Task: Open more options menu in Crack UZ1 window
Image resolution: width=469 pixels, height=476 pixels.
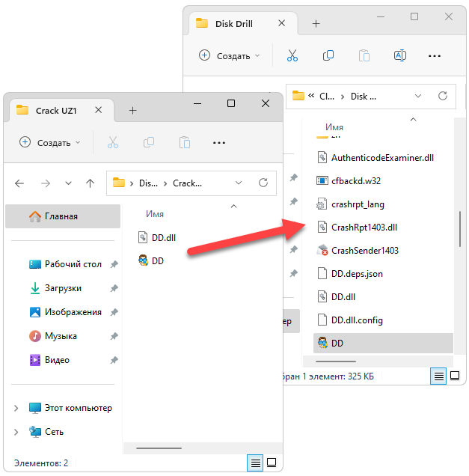Action: pyautogui.click(x=218, y=143)
